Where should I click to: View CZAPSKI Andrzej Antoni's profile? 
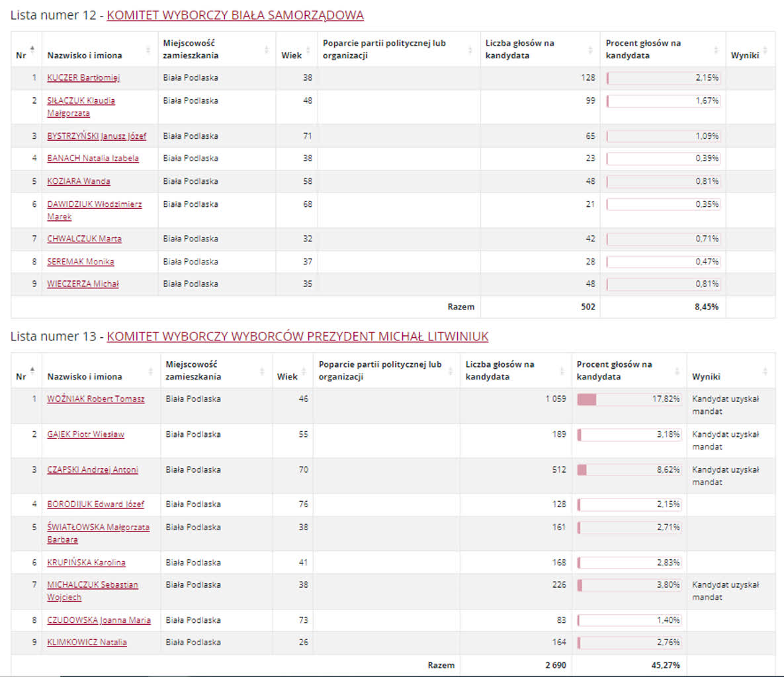[93, 470]
